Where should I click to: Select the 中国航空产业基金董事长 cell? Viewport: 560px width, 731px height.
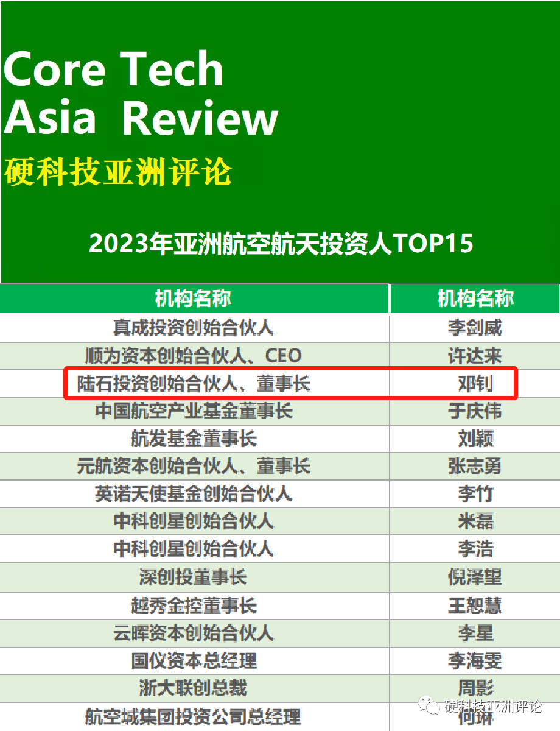tap(194, 411)
